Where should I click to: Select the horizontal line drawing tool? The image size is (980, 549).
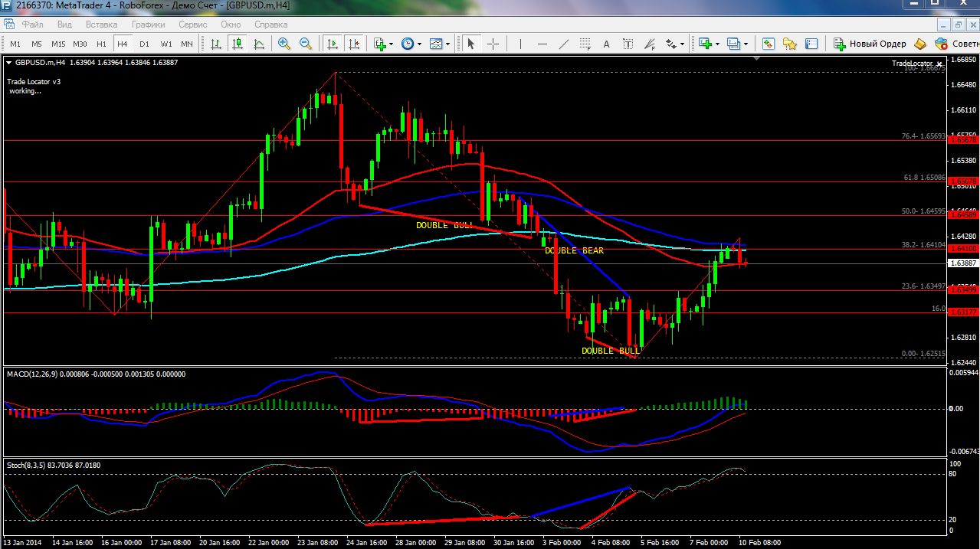(x=542, y=44)
